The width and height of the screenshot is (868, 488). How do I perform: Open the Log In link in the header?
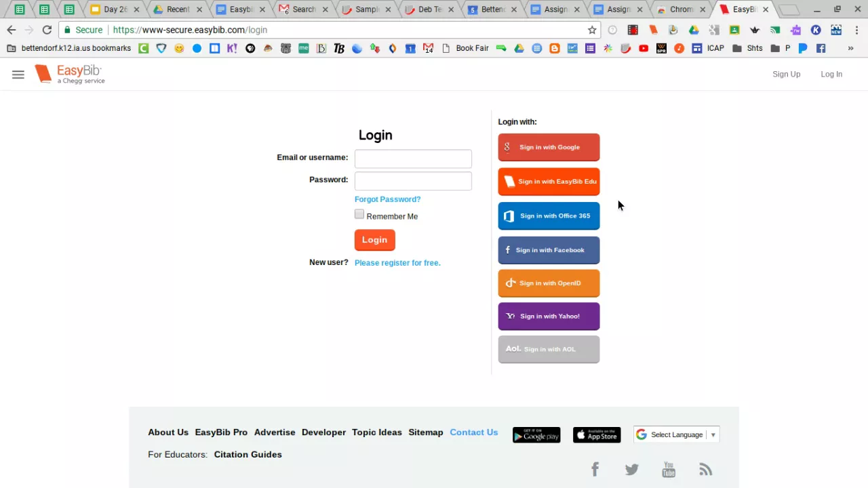tap(831, 74)
